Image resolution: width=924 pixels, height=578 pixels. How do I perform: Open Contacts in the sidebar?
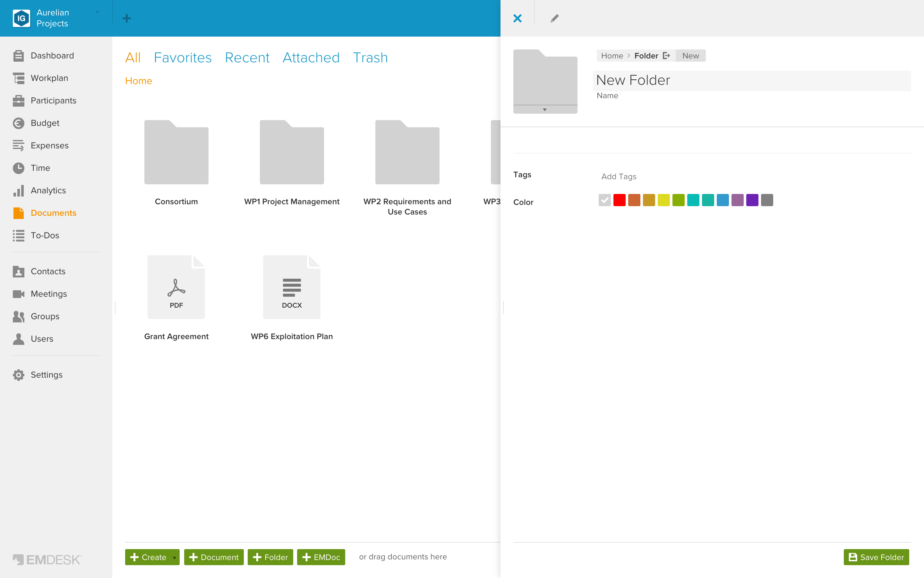click(39, 272)
